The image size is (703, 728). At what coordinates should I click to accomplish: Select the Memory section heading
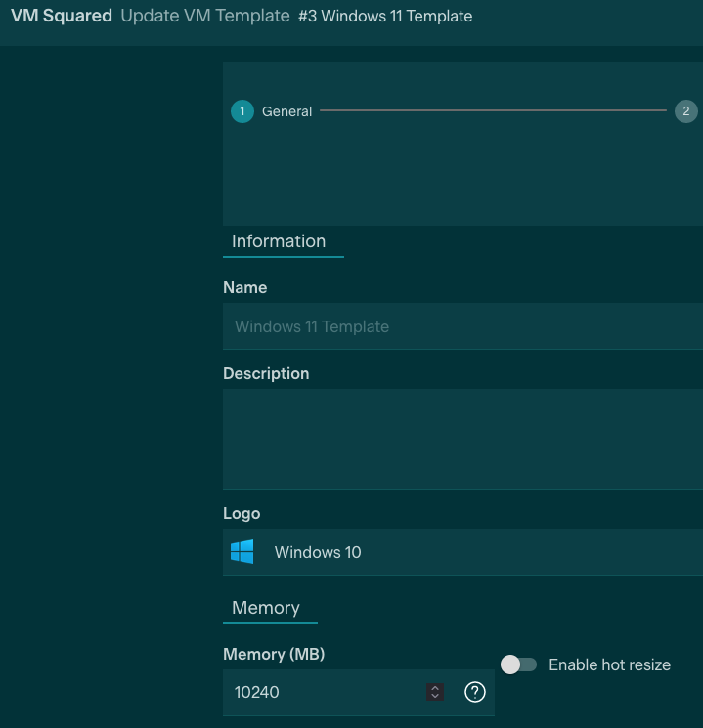[266, 608]
